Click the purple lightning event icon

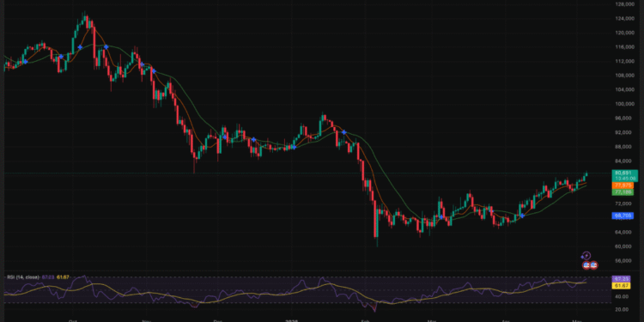[x=587, y=256]
